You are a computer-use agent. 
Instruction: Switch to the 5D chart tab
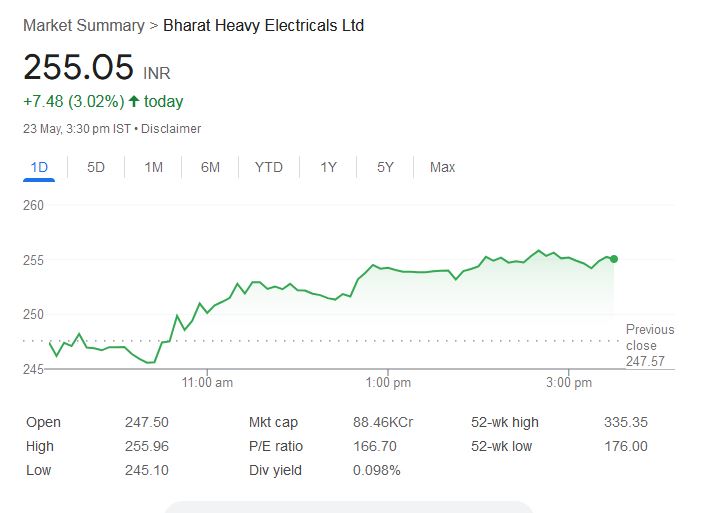[x=96, y=167]
